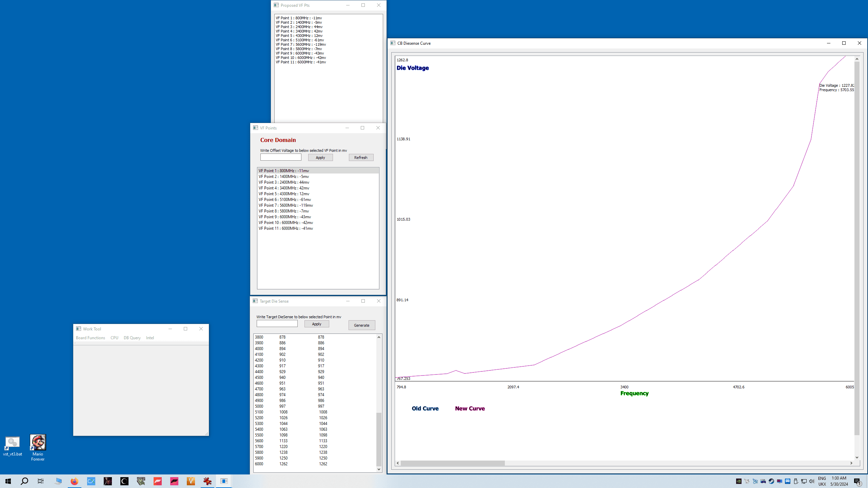Open the NVIDIA tray icon
This screenshot has height=488, width=868.
point(738,481)
